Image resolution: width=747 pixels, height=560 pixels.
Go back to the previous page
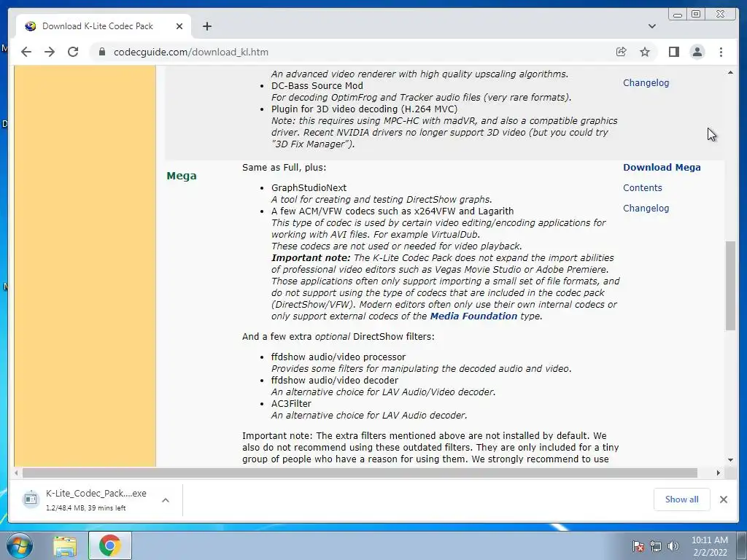coord(26,52)
